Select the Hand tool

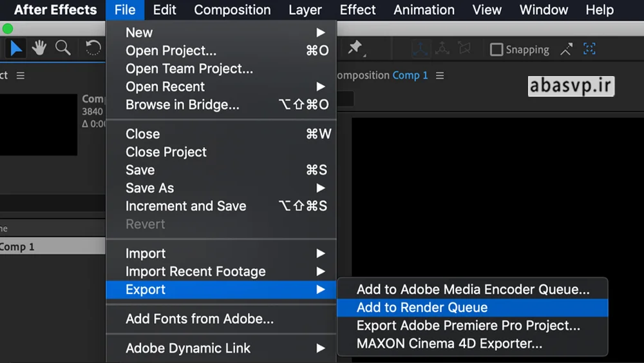(x=39, y=48)
